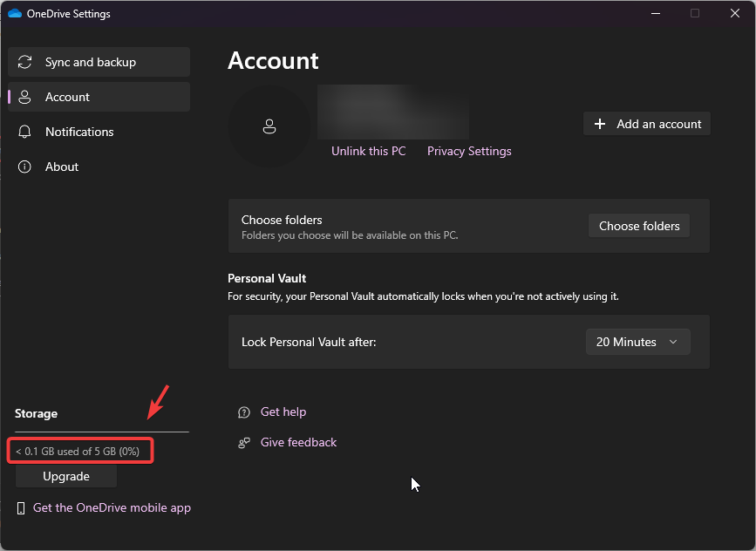Image resolution: width=756 pixels, height=551 pixels.
Task: Click the OneDrive cloud icon in title bar
Action: [14, 14]
